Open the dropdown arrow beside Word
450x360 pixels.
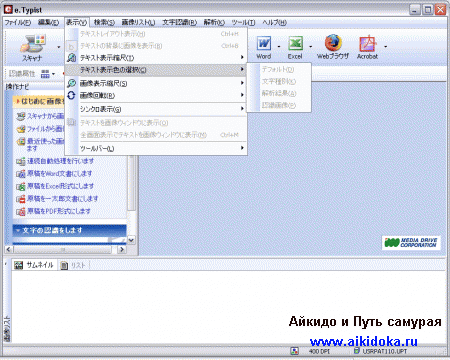(x=279, y=47)
